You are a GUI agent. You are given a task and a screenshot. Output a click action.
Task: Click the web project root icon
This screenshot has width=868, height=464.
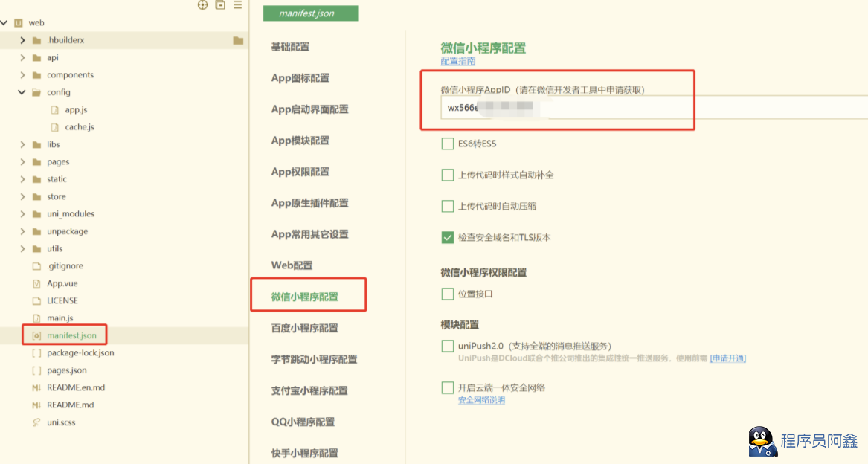point(19,23)
